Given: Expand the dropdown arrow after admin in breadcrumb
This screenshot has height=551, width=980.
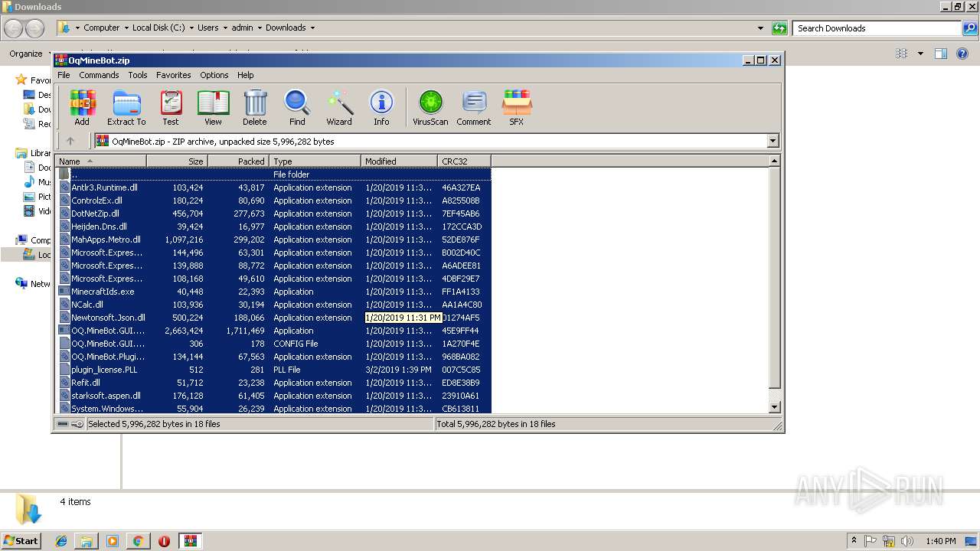Looking at the screenshot, I should pyautogui.click(x=260, y=28).
